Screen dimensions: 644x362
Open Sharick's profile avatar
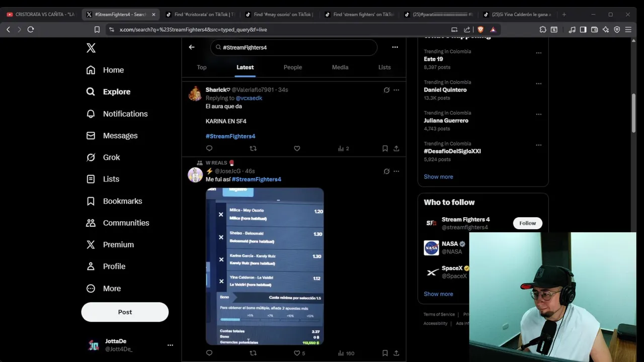pos(195,94)
